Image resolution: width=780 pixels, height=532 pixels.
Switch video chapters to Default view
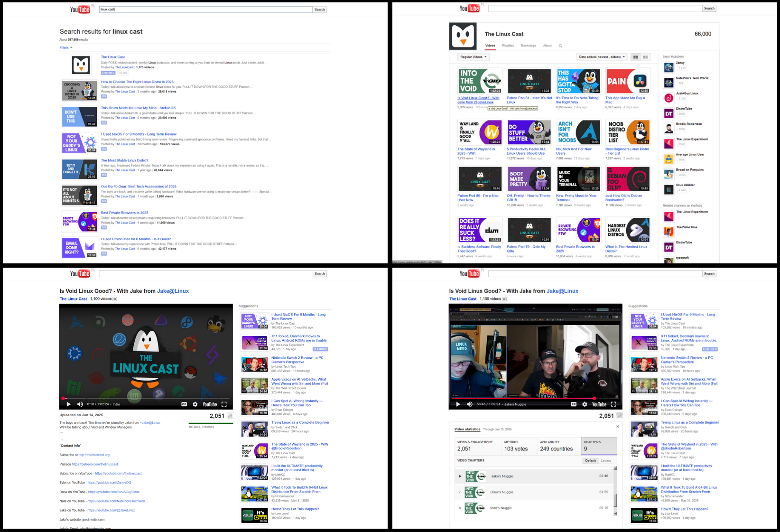(x=591, y=460)
